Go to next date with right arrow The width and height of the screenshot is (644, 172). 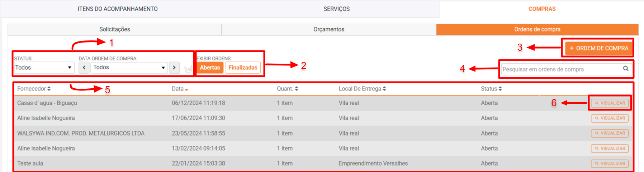[x=174, y=68]
